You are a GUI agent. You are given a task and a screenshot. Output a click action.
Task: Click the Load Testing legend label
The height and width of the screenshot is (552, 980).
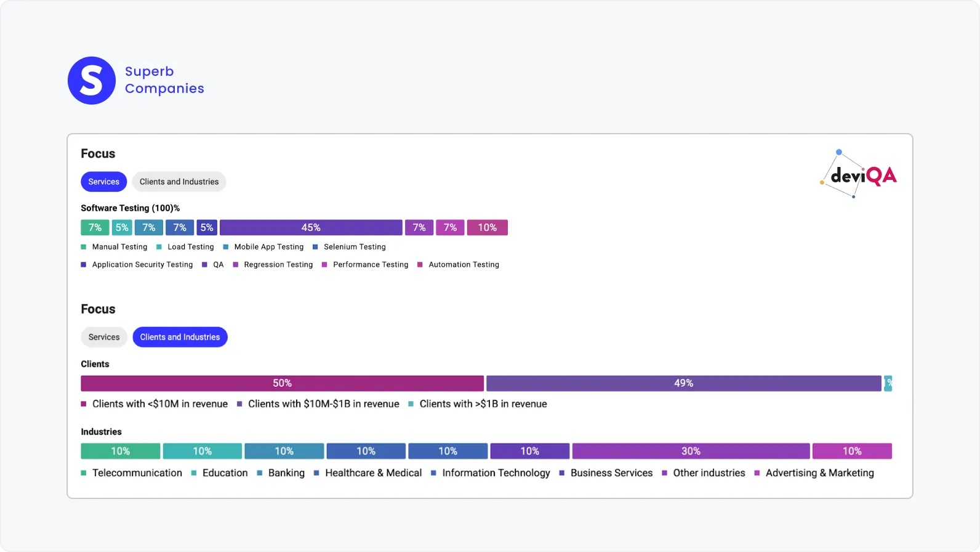[x=191, y=247]
